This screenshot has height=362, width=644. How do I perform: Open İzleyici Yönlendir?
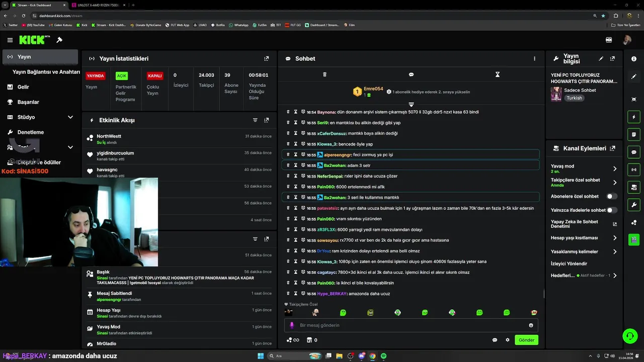point(569,263)
